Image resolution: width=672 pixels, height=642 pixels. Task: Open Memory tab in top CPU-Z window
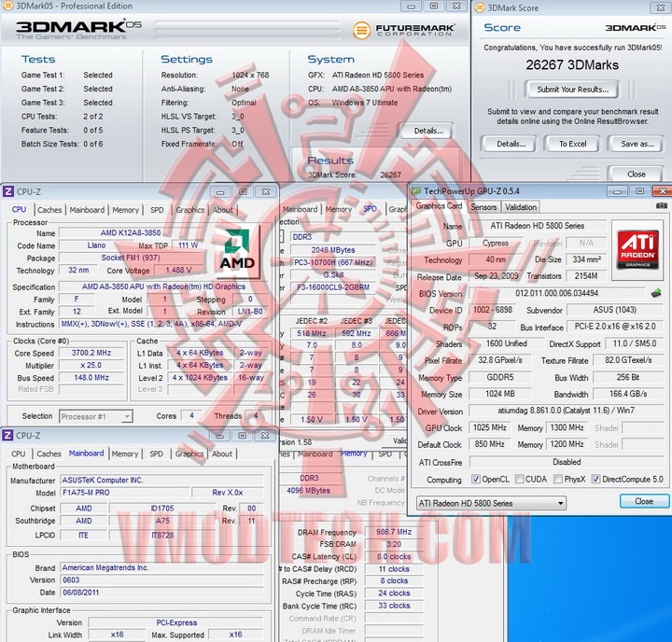click(126, 210)
